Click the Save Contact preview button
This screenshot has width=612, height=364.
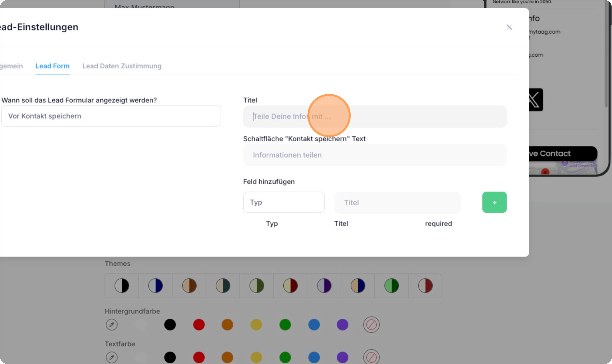pyautogui.click(x=562, y=154)
